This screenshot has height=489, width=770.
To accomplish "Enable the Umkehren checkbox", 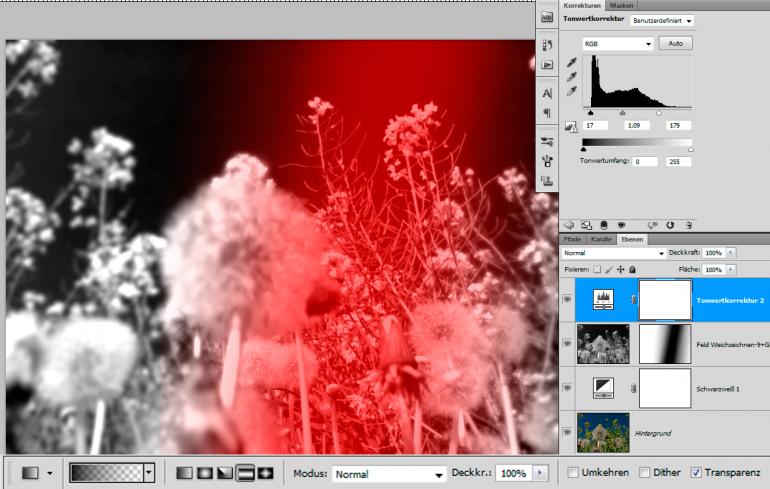I will (573, 472).
